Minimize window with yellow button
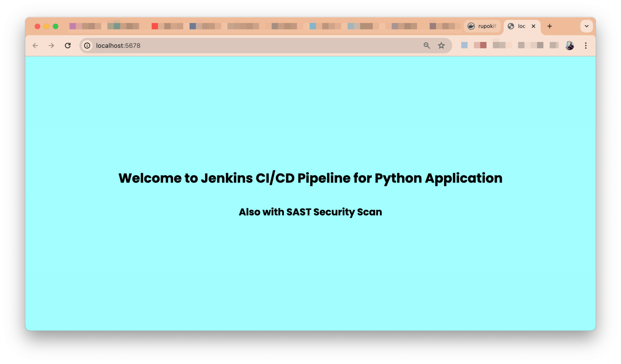This screenshot has height=364, width=621. (x=47, y=26)
